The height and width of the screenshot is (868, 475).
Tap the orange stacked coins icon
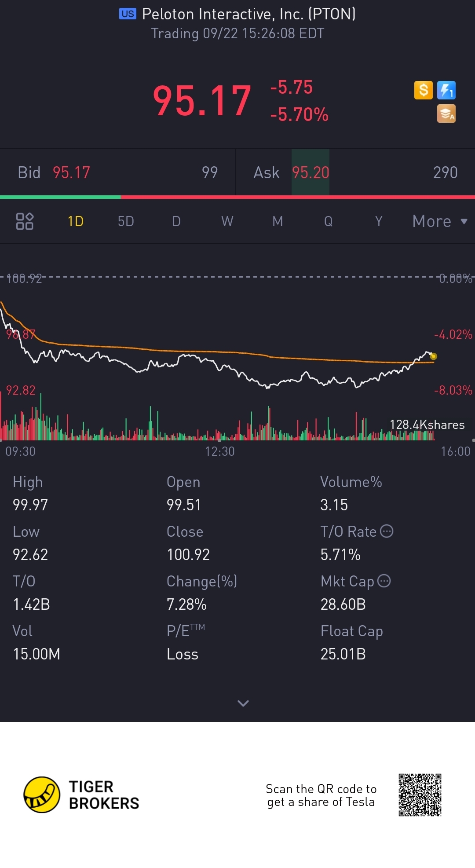446,114
